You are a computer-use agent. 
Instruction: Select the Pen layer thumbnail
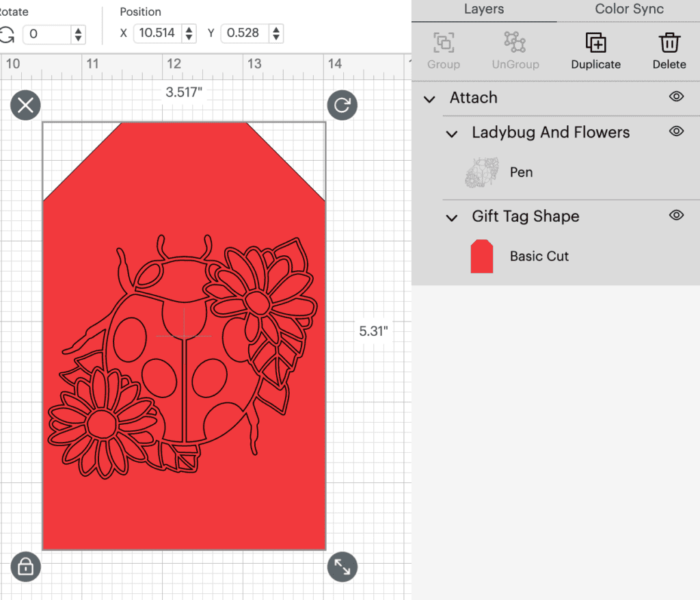click(482, 172)
